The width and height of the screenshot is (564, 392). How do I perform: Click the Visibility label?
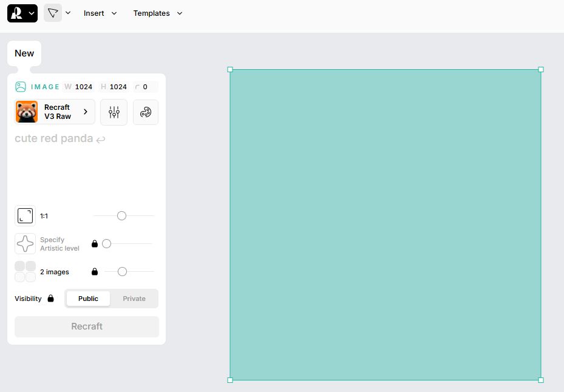(28, 299)
